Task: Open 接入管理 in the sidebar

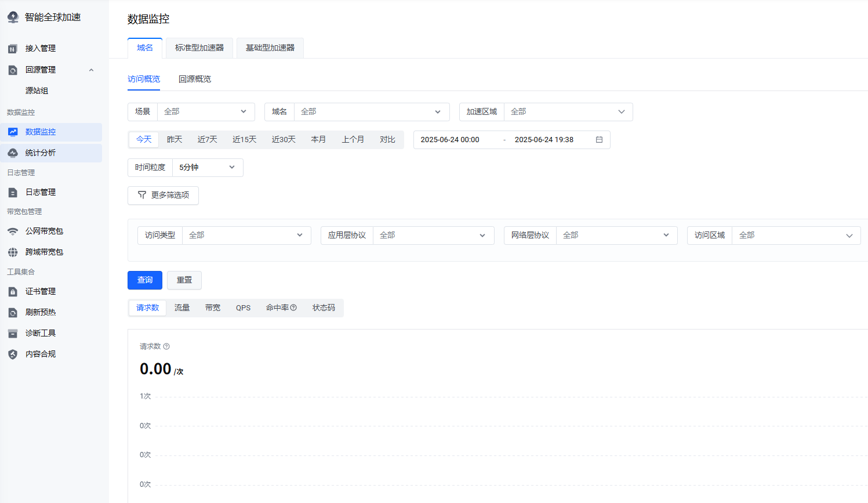Action: coord(41,48)
